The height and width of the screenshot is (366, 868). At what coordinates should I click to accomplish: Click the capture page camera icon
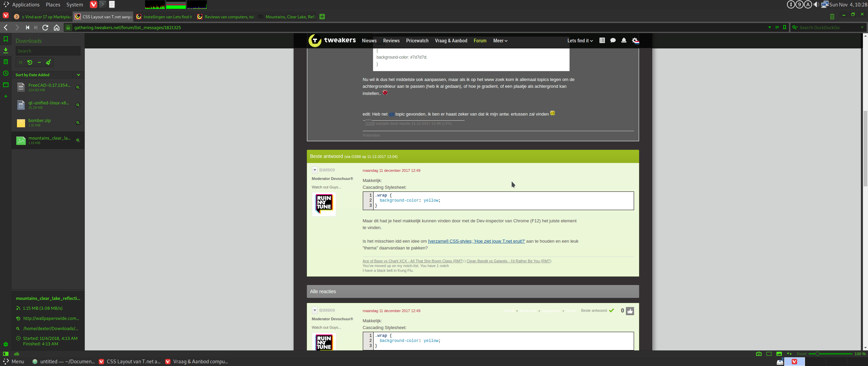click(x=759, y=354)
